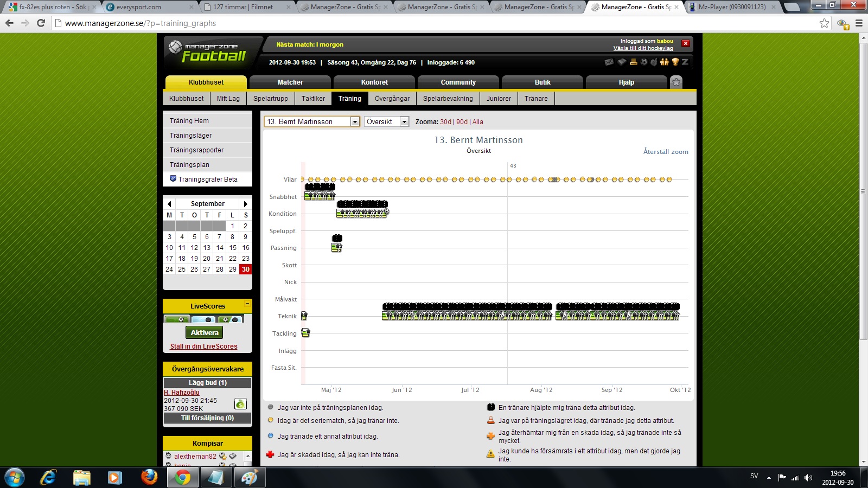Open Windows Explorer folder in taskbar

tap(82, 477)
